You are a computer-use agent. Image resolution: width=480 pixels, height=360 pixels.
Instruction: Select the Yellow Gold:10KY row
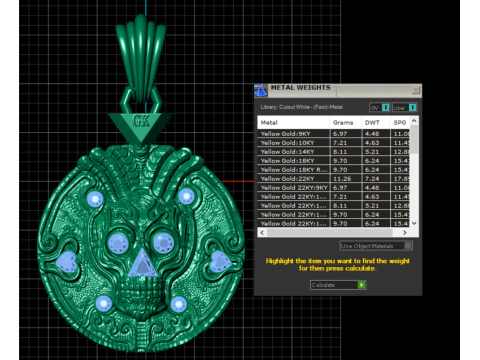coord(334,143)
